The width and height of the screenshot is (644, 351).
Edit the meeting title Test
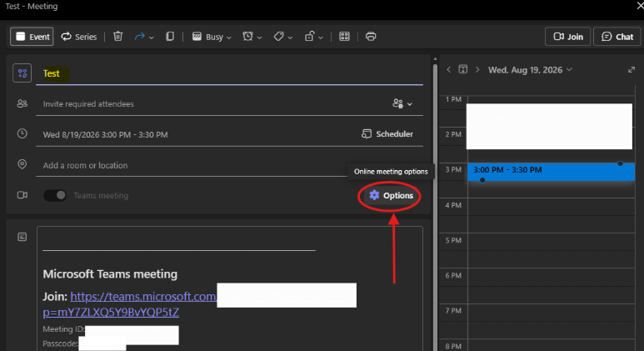tap(229, 73)
